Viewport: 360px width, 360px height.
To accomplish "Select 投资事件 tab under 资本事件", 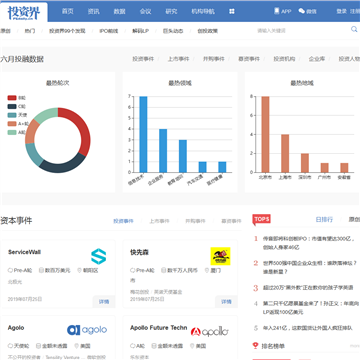I will (123, 221).
